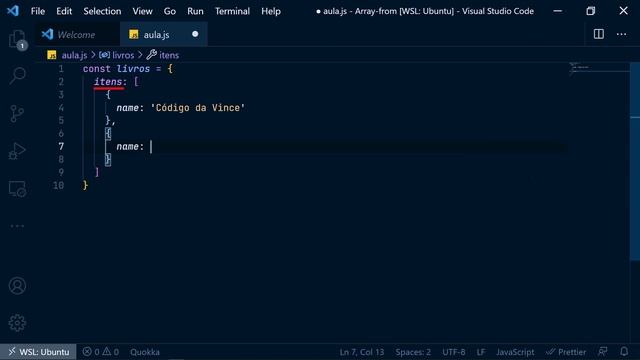Image resolution: width=640 pixels, height=360 pixels.
Task: Change indentation via Spaces: 2
Action: pos(413,352)
